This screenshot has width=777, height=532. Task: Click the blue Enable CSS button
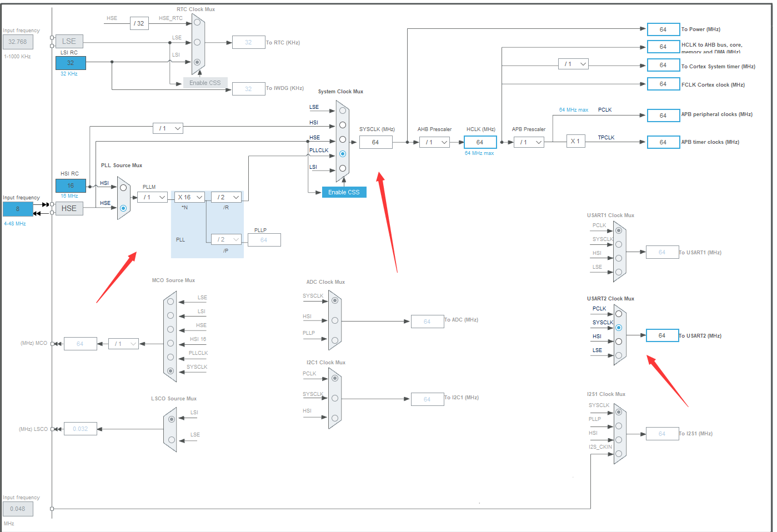344,192
